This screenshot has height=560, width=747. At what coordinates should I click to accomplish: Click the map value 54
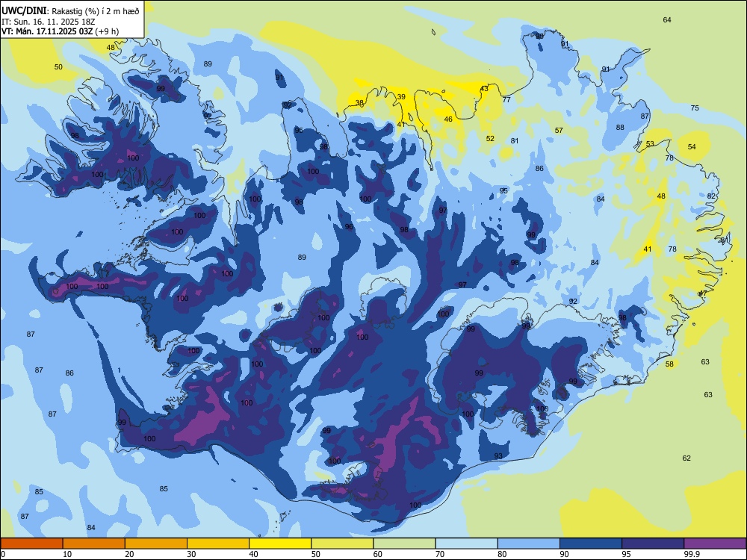click(692, 146)
